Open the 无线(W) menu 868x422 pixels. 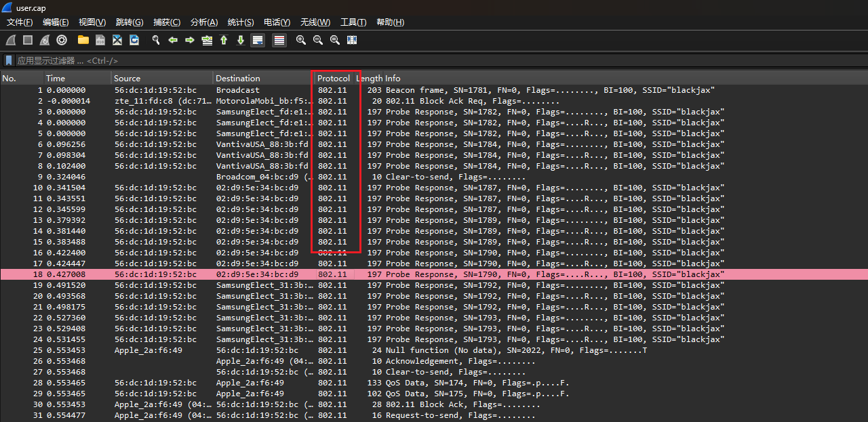click(314, 22)
